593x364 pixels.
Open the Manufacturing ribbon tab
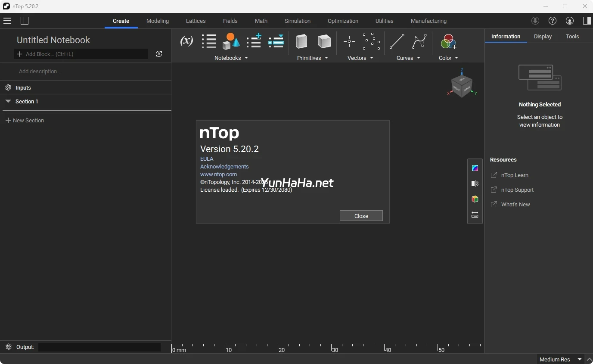[428, 21]
